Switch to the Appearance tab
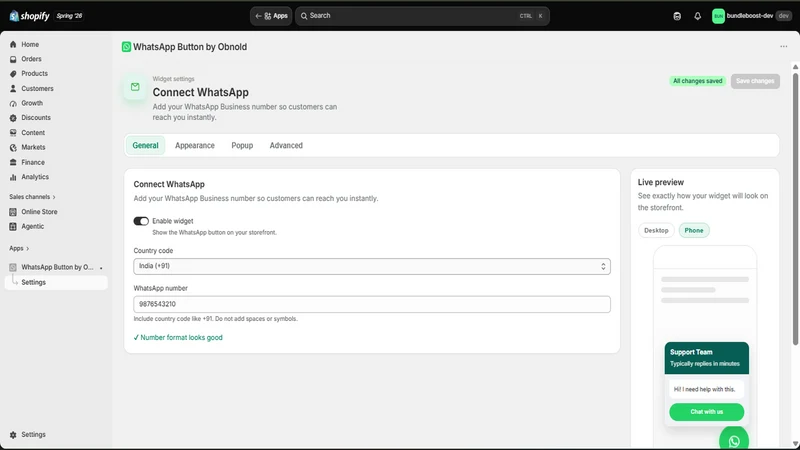Image resolution: width=800 pixels, height=450 pixels. tap(195, 145)
